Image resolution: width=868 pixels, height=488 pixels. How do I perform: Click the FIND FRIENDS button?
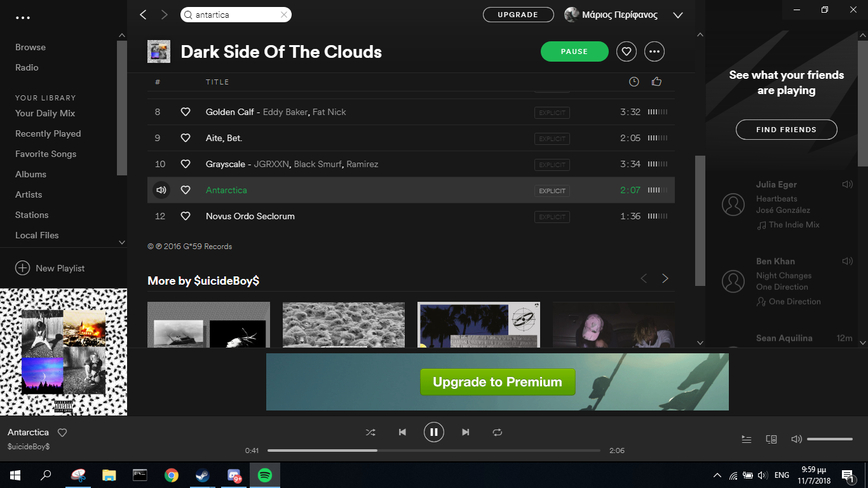pos(786,130)
